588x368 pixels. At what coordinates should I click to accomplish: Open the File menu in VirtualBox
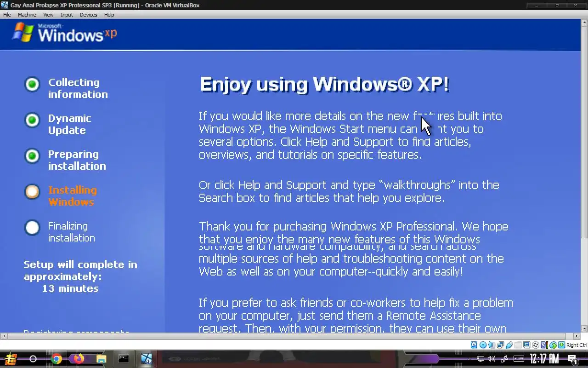pyautogui.click(x=7, y=15)
